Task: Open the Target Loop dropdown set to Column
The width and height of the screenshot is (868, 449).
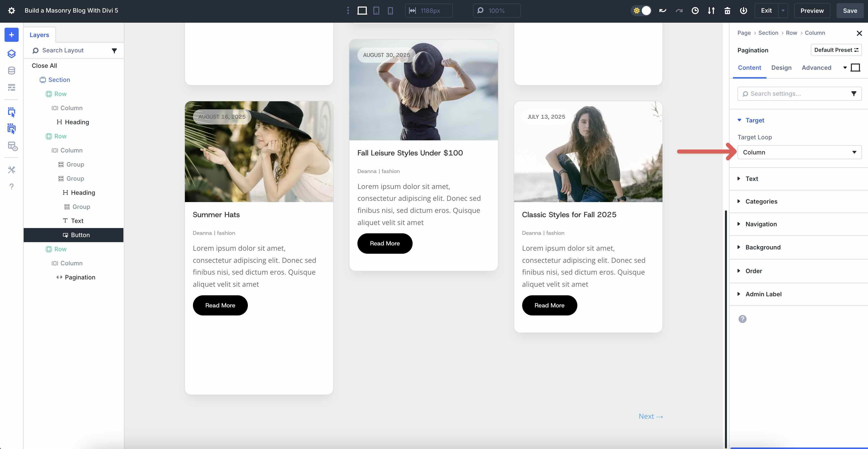Action: (x=799, y=152)
